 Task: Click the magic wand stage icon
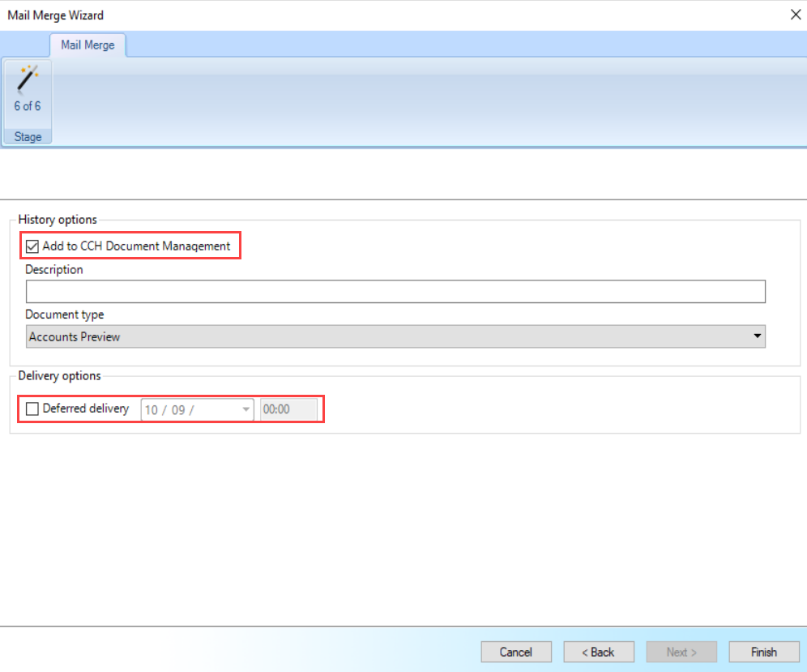[28, 79]
